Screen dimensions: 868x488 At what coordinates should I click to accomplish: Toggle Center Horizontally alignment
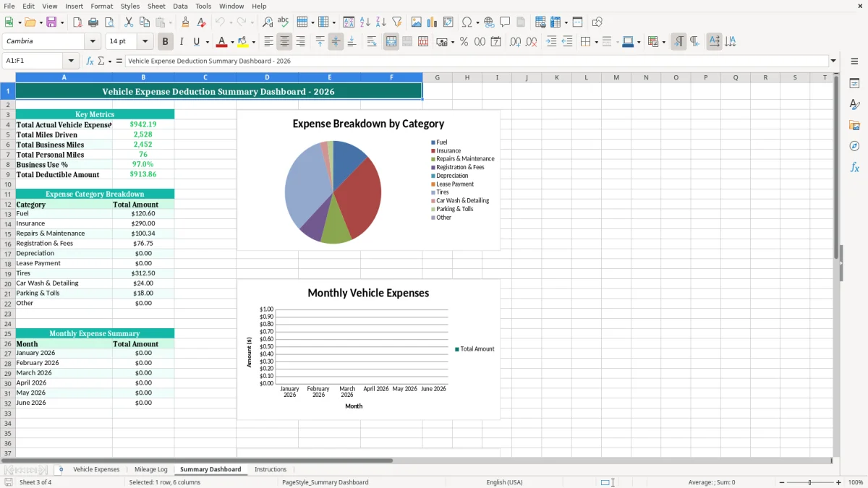pos(285,42)
